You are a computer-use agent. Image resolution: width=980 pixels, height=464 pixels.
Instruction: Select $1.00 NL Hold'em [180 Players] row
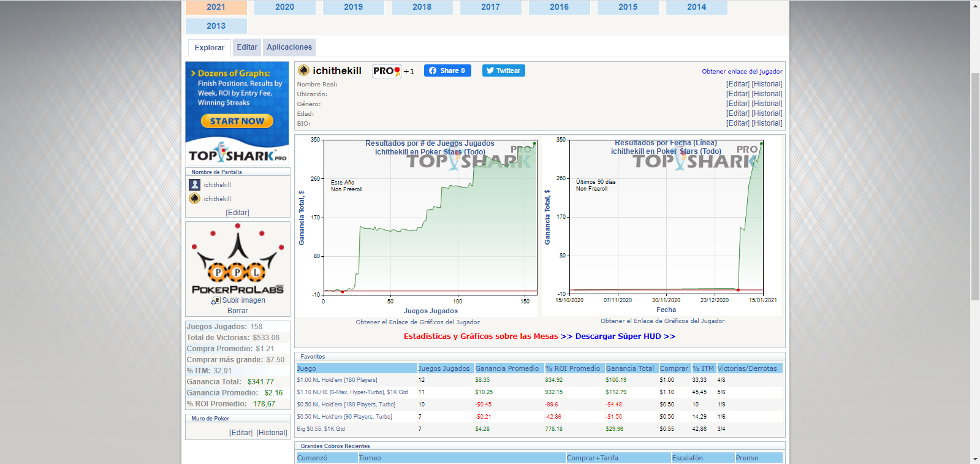[x=539, y=380]
